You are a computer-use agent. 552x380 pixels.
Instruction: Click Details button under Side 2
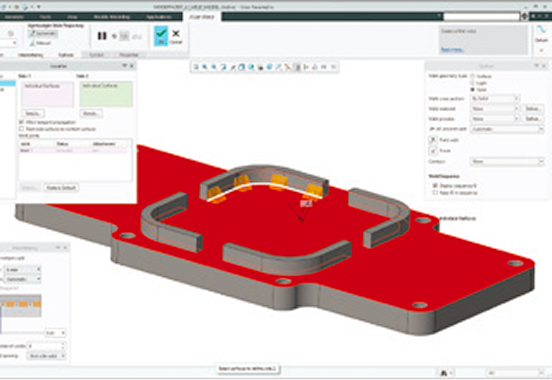point(91,113)
